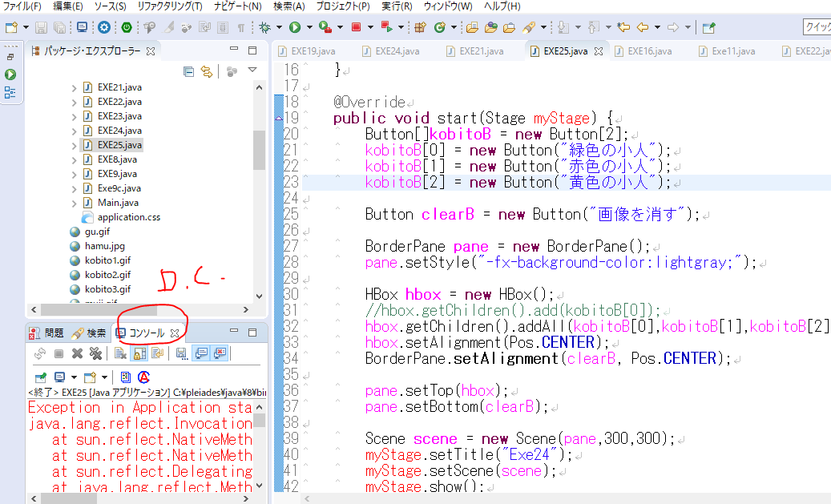Click the Save (floppy disk) toolbar icon
831x504 pixels.
coord(41,27)
